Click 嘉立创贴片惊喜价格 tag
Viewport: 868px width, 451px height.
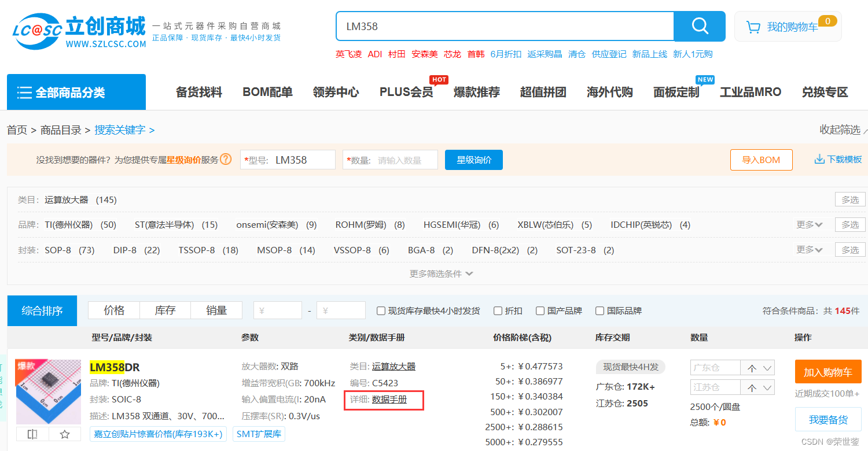158,434
